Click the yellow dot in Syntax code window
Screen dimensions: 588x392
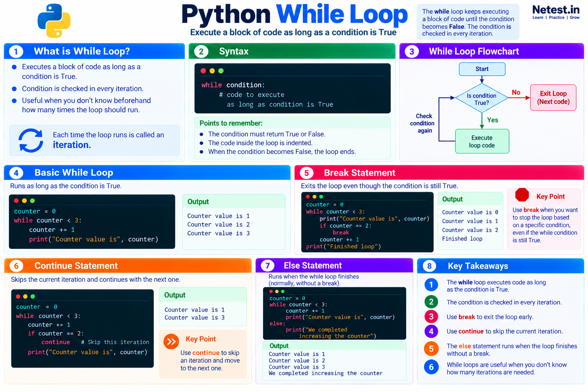coord(212,71)
